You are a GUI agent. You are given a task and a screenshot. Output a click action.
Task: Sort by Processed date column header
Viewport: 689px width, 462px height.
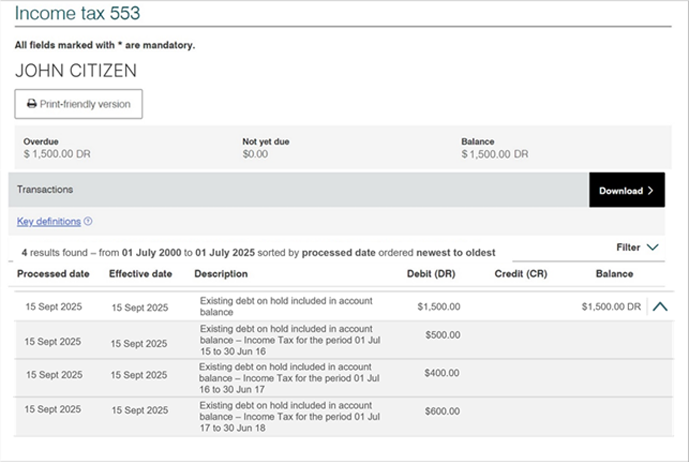click(x=53, y=274)
